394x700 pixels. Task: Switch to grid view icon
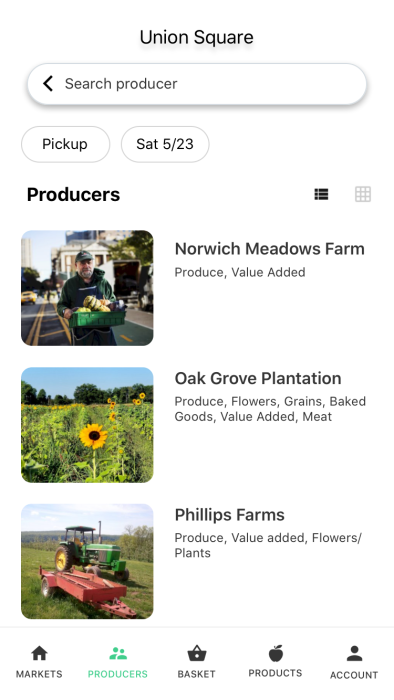tap(363, 194)
